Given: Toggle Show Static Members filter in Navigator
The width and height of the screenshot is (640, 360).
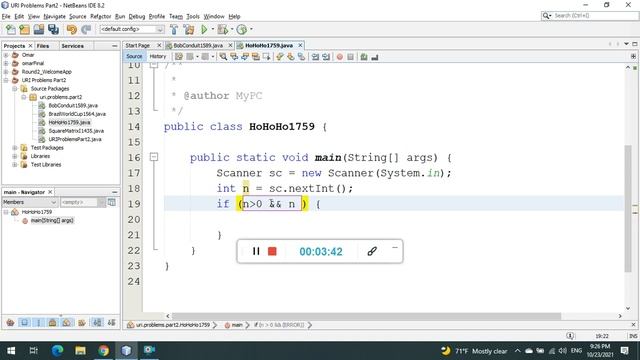Looking at the screenshot, I should pyautogui.click(x=39, y=323).
